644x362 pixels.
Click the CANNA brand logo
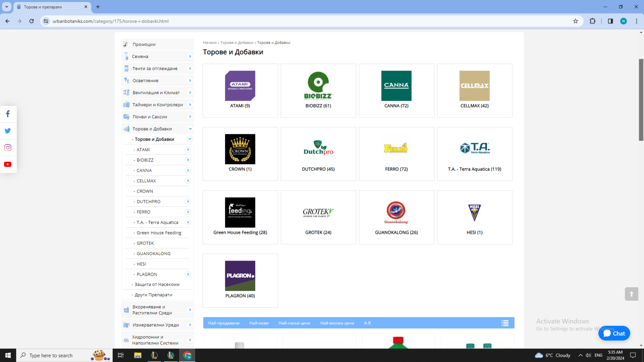coord(396,86)
